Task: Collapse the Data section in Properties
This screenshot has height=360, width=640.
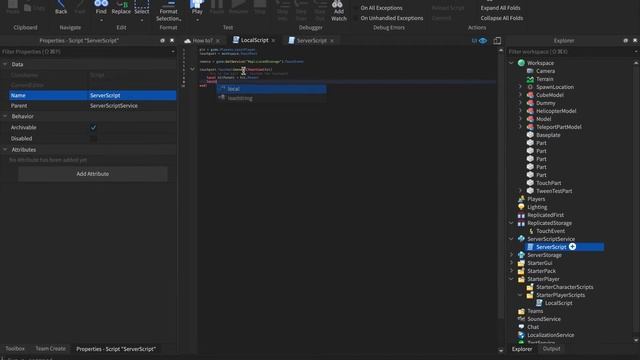Action: point(5,64)
